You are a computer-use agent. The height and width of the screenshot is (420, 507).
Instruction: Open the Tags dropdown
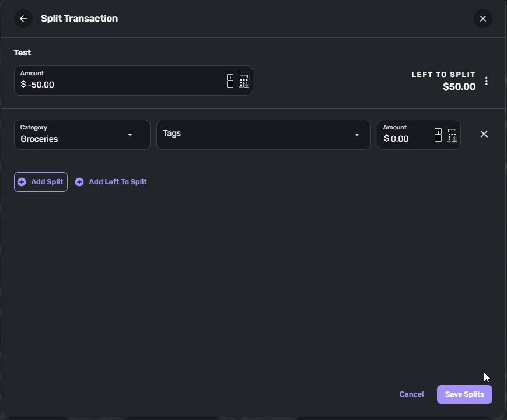point(263,135)
